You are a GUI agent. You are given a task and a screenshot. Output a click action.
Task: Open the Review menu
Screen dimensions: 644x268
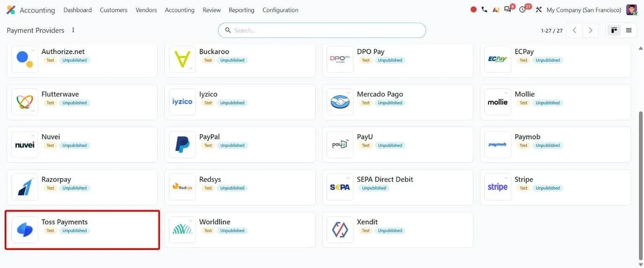(212, 10)
